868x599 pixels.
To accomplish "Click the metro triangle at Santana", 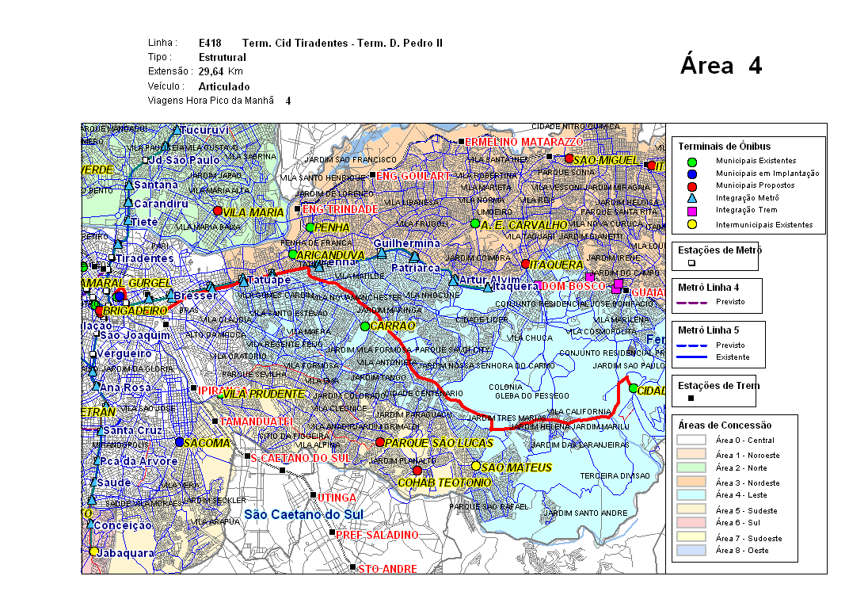I will tap(128, 185).
